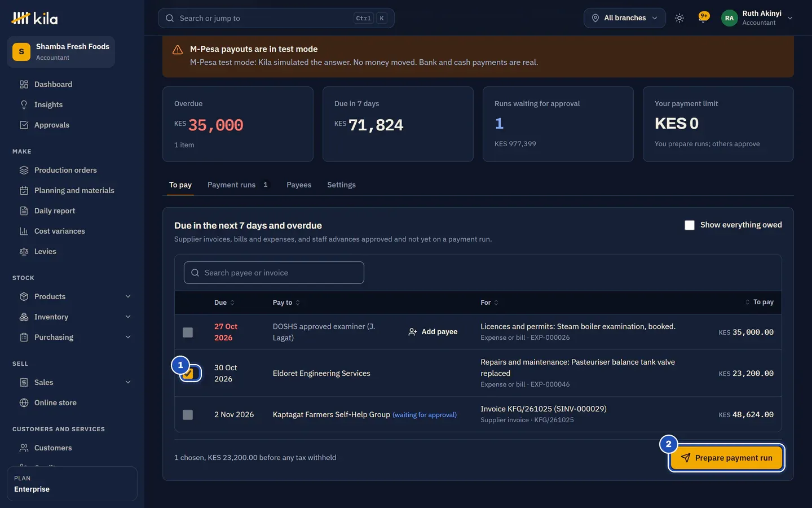Tick the Show everything owed checkbox
Viewport: 812px width, 508px height.
689,225
